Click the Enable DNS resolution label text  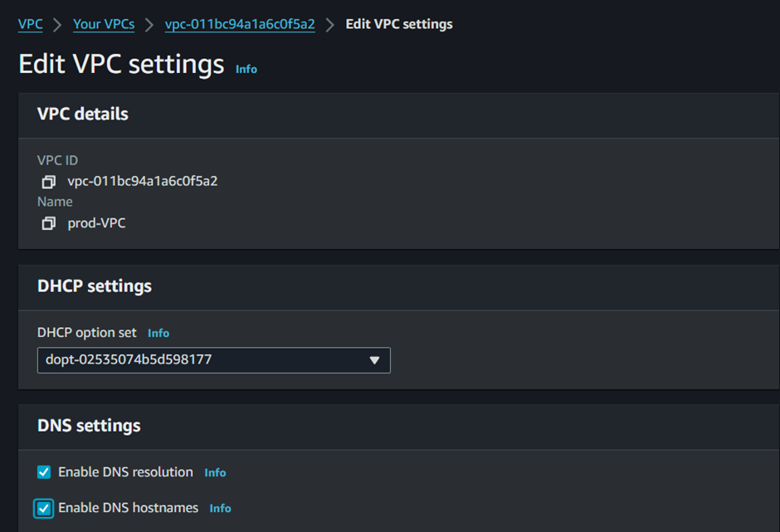[125, 471]
